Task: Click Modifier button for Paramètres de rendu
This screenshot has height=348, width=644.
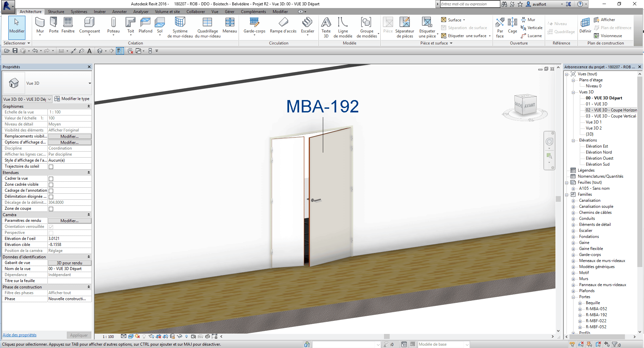Action: point(70,221)
